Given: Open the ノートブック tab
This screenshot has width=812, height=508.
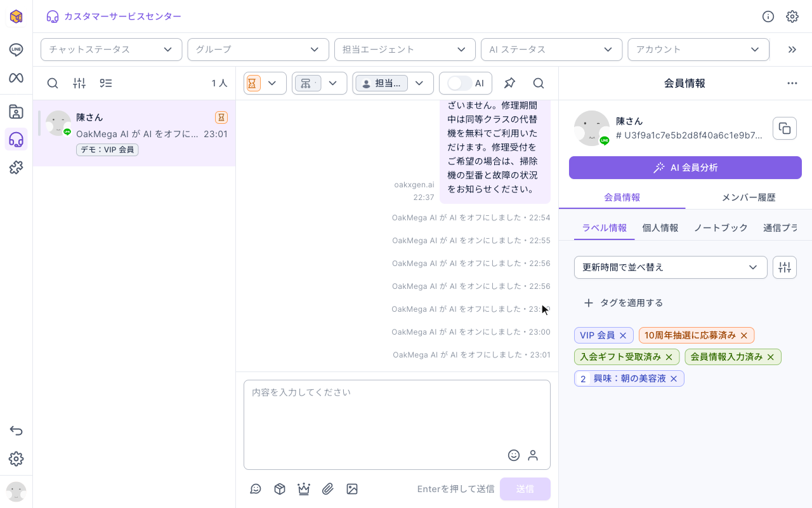Looking at the screenshot, I should tap(721, 228).
